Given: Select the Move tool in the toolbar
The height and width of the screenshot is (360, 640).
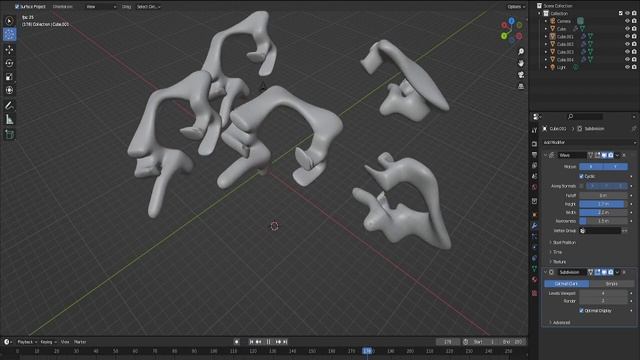Looking at the screenshot, I should pyautogui.click(x=9, y=49).
